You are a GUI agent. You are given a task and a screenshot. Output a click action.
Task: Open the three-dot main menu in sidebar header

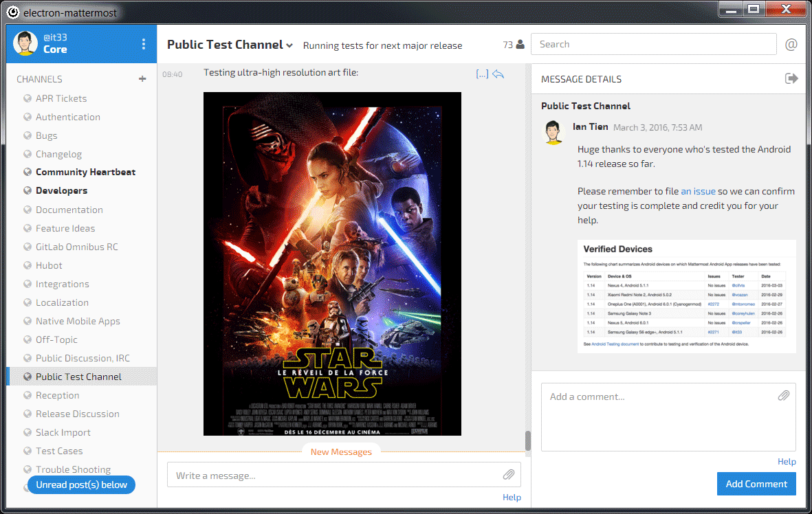pyautogui.click(x=143, y=44)
